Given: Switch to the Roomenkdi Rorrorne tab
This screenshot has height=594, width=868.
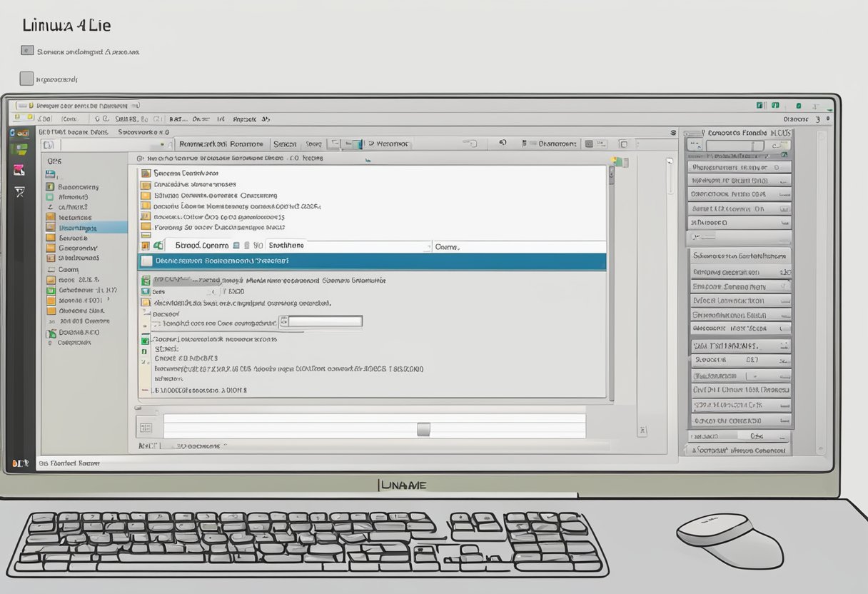Looking at the screenshot, I should (x=221, y=144).
